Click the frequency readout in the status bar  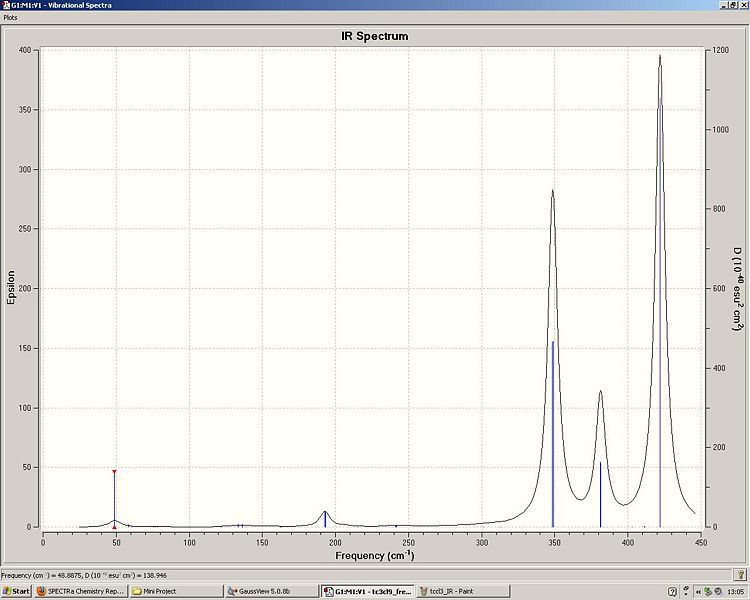(85, 575)
